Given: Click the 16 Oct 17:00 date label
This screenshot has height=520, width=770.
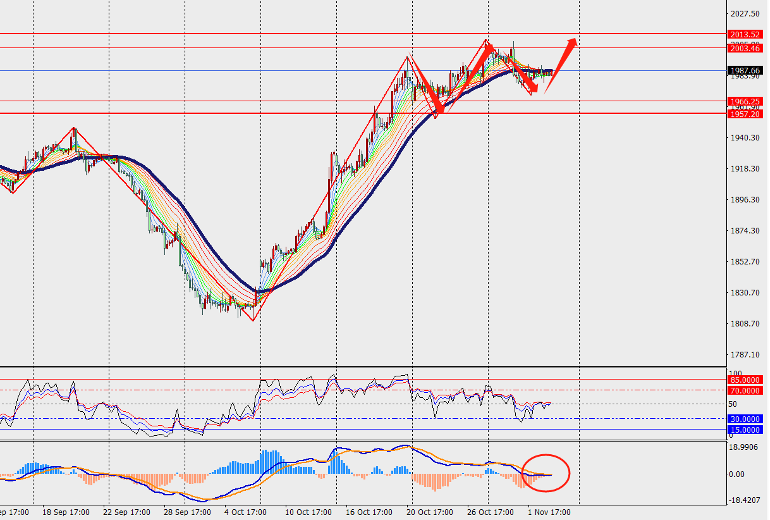Looking at the screenshot, I should 369,512.
